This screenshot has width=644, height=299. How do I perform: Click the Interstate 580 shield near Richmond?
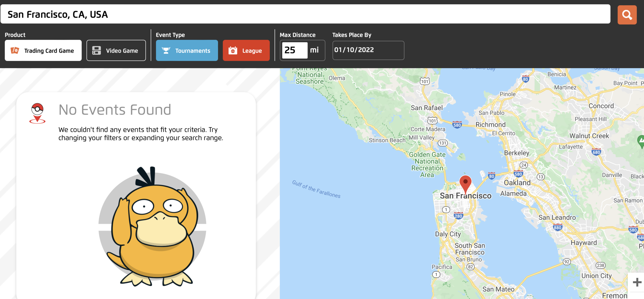tap(457, 125)
